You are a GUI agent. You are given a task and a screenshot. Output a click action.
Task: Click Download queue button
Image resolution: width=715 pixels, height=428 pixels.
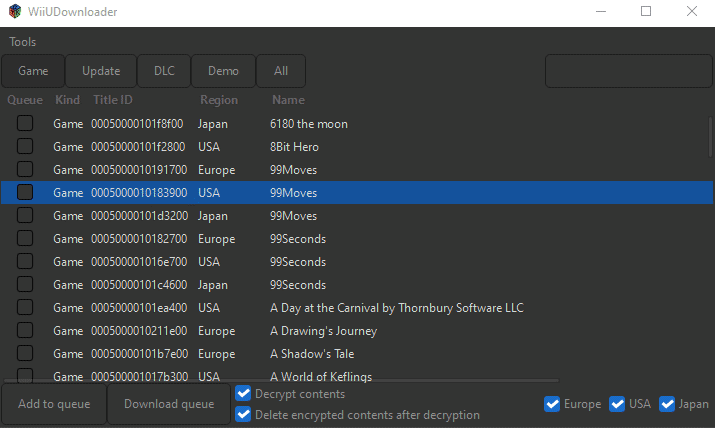(x=169, y=404)
